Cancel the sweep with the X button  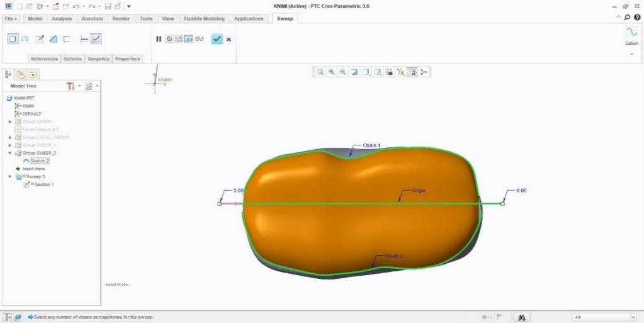(229, 40)
